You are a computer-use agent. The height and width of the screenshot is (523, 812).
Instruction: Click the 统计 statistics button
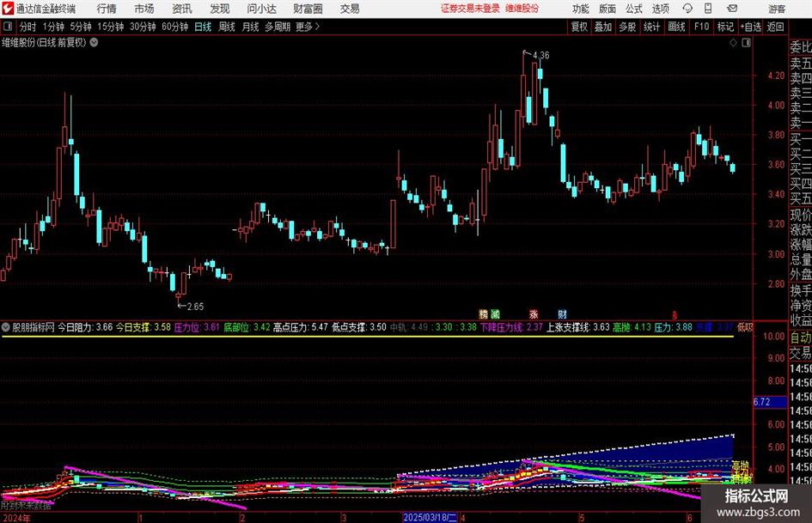651,27
